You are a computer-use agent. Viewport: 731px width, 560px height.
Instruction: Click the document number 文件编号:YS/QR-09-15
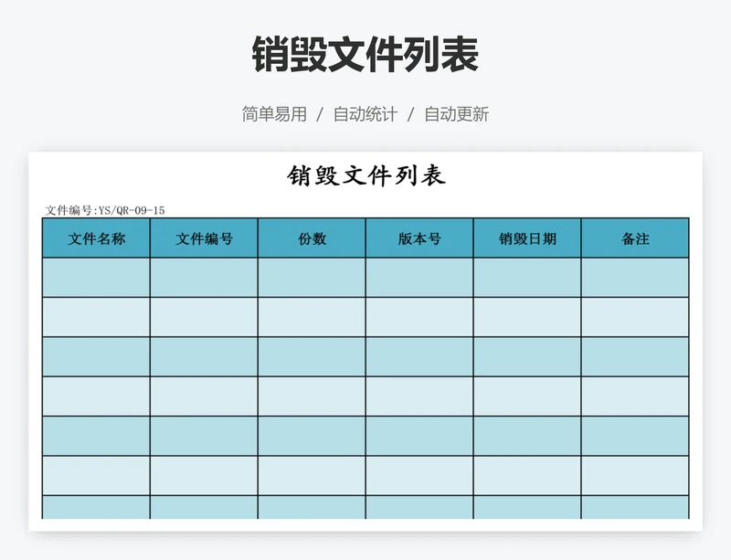[105, 210]
